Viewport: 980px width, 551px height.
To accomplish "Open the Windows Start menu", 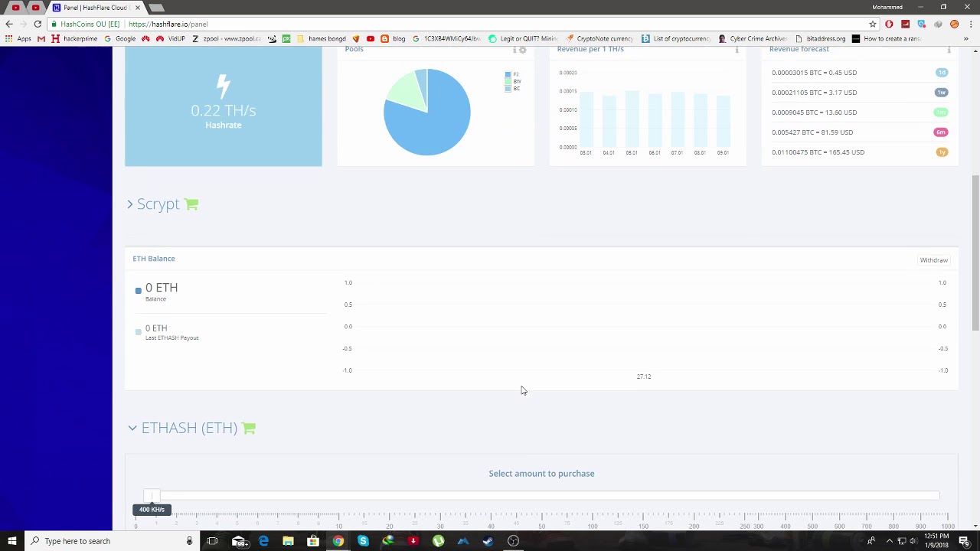I will coord(11,541).
